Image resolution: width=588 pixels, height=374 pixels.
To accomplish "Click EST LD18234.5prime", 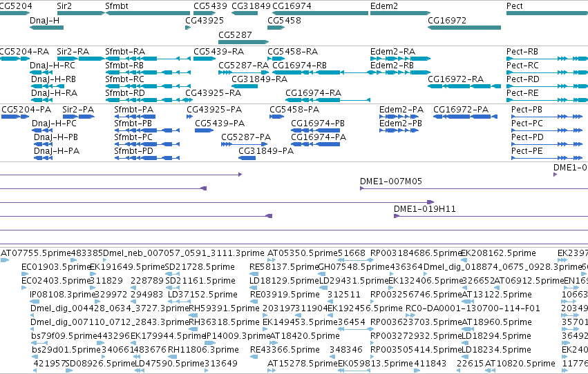I will (496, 351).
